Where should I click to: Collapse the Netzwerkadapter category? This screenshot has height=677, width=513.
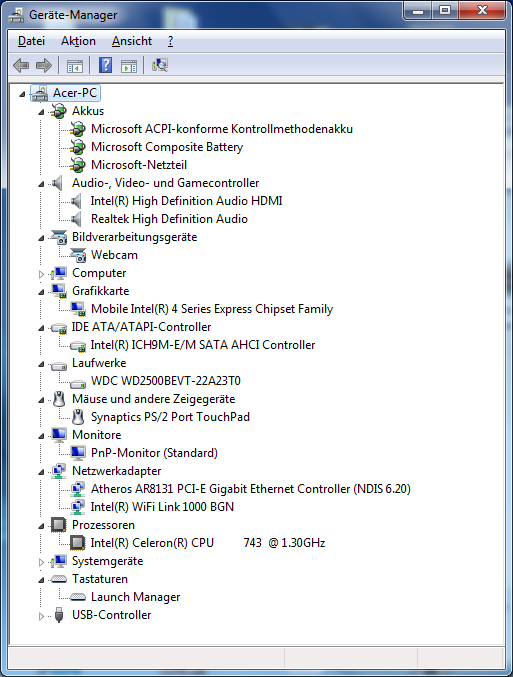pos(41,472)
